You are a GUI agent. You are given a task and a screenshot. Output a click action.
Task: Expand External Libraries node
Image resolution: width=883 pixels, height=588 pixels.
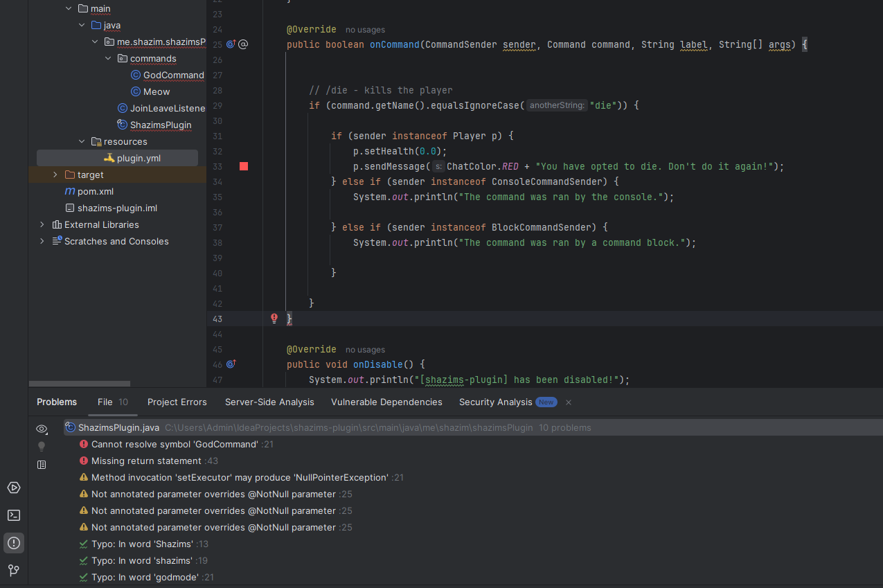(x=42, y=225)
